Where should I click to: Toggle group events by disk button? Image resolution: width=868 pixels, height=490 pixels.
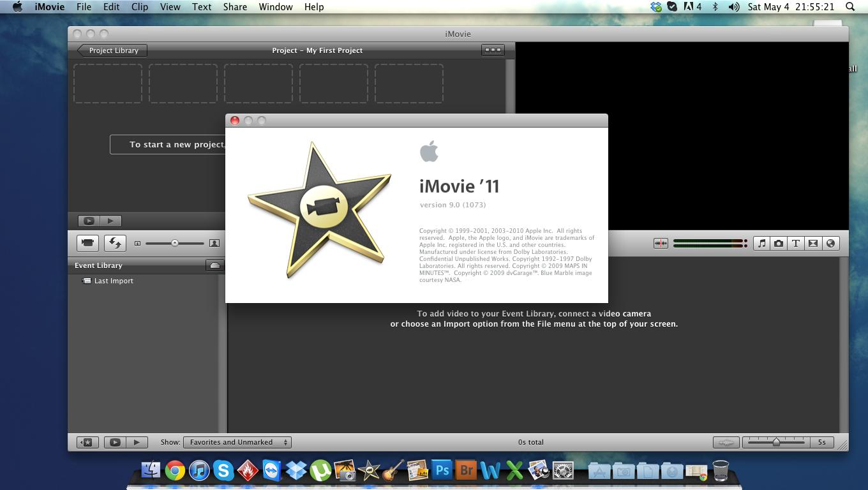[214, 265]
